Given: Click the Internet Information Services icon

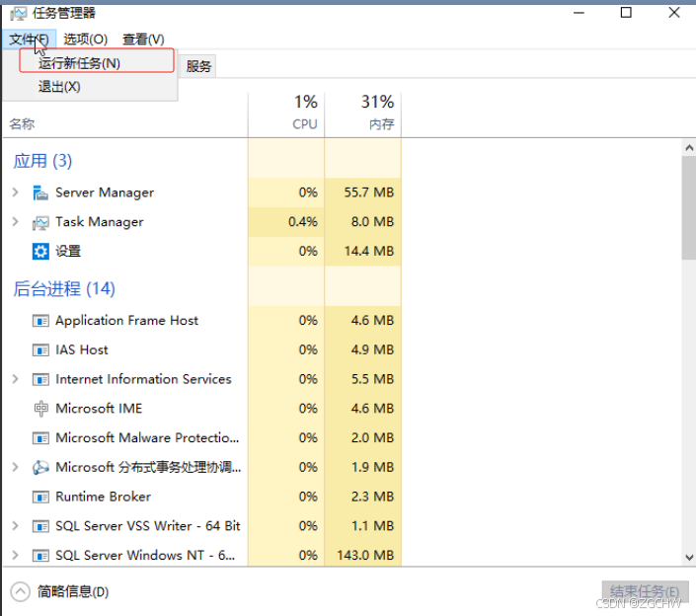Looking at the screenshot, I should [x=40, y=379].
